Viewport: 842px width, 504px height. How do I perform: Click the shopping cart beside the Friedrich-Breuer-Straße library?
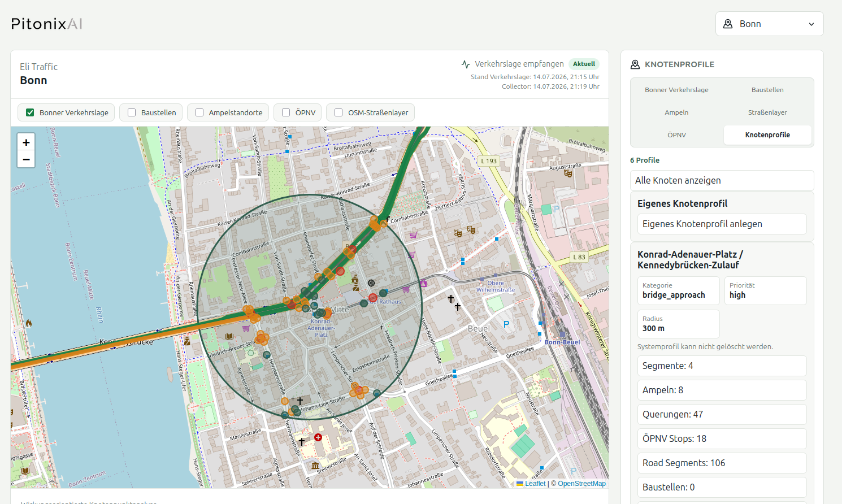pos(246,328)
